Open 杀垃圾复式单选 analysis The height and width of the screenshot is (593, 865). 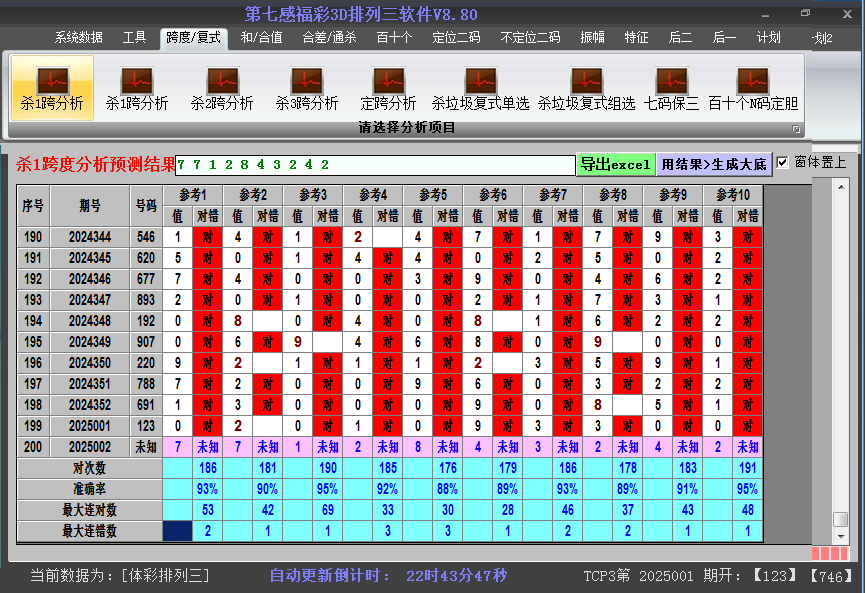click(x=480, y=88)
